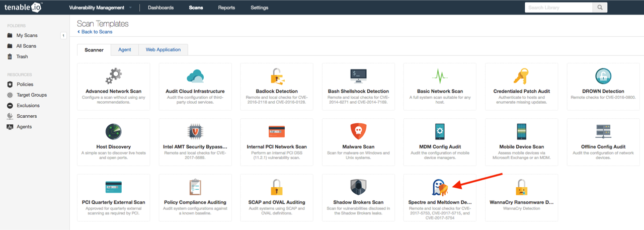Image resolution: width=644 pixels, height=230 pixels.
Task: Click the Target Groups icon in sidebar
Action: 10,95
